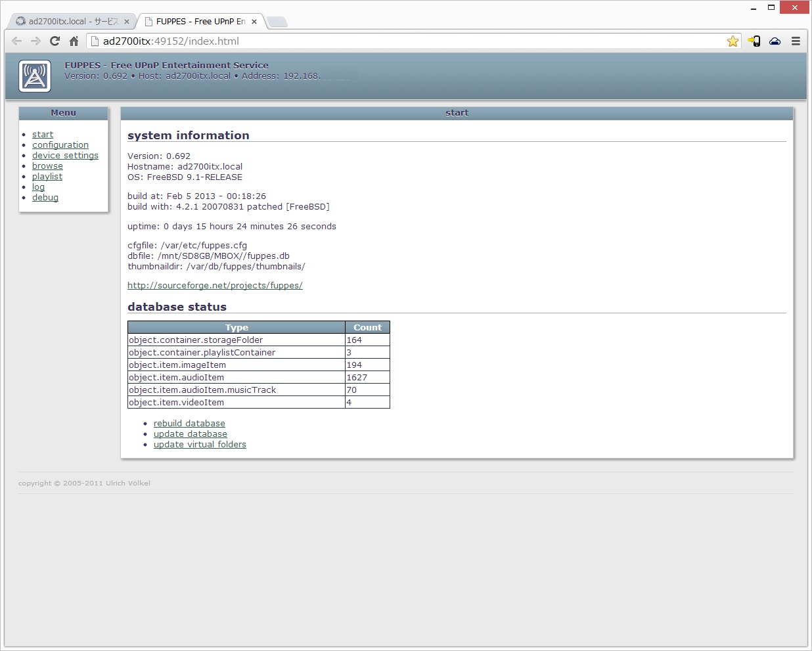Click rebuild database
The width and height of the screenshot is (812, 651).
[x=189, y=424]
